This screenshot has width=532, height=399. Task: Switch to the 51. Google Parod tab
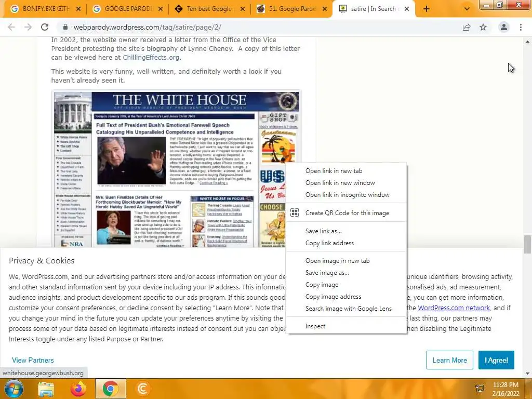tap(292, 9)
